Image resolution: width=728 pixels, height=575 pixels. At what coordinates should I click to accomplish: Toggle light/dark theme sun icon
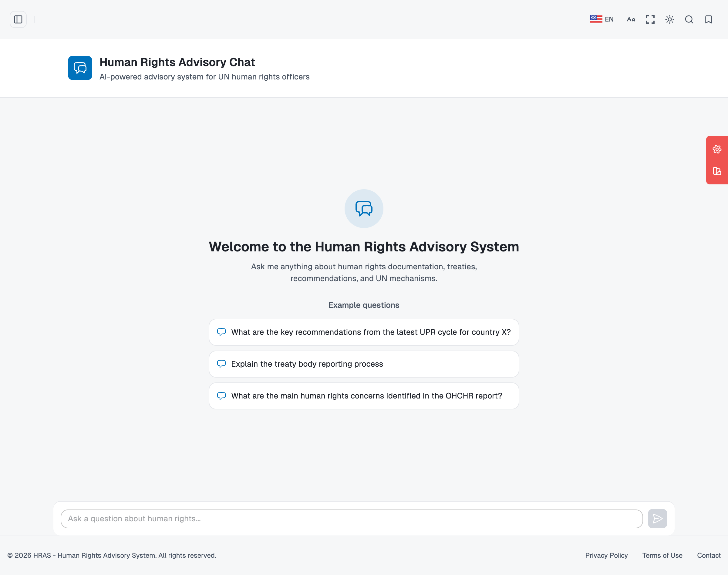[669, 19]
